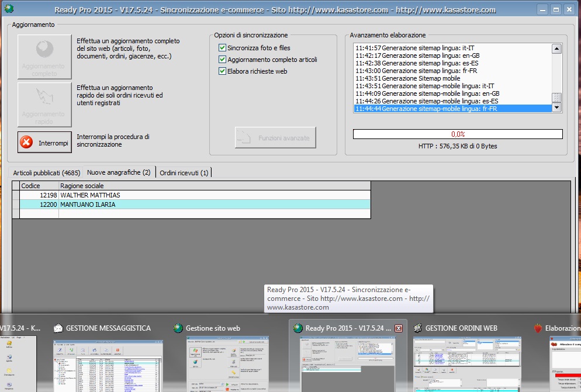The image size is (581, 392).
Task: Switch to the Nuove anagrafiche (2) tab
Action: click(x=119, y=172)
